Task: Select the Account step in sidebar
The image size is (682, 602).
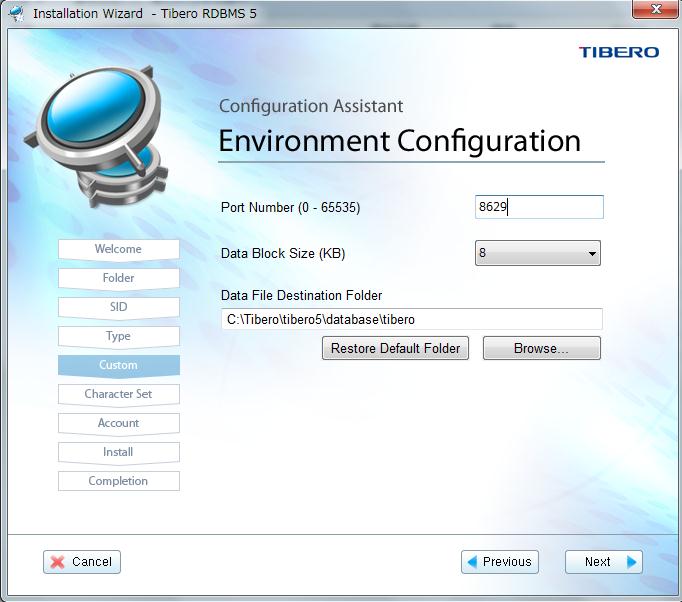Action: 119,424
